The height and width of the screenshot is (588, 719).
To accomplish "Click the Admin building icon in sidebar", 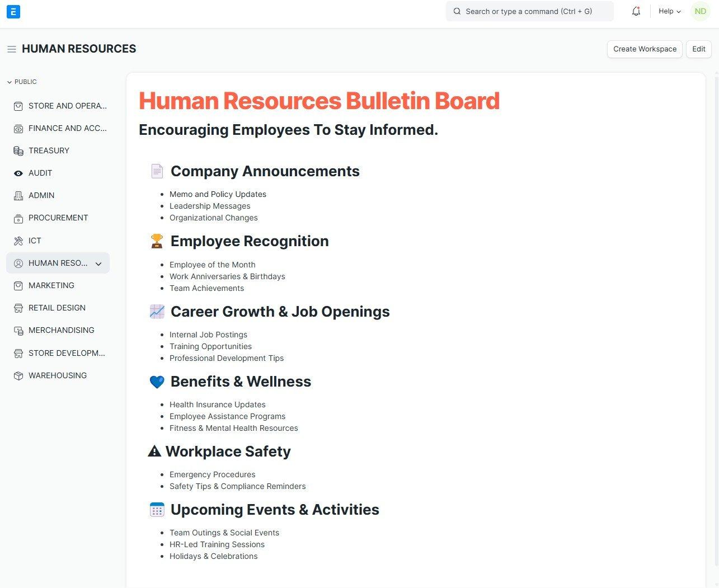I will [x=18, y=196].
